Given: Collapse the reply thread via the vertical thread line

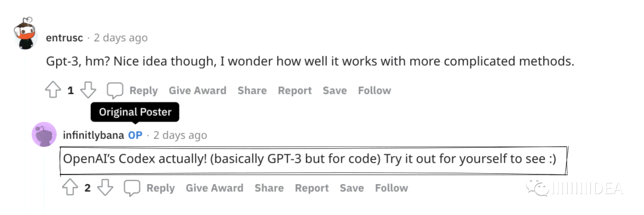Looking at the screenshot, I should 44,180.
